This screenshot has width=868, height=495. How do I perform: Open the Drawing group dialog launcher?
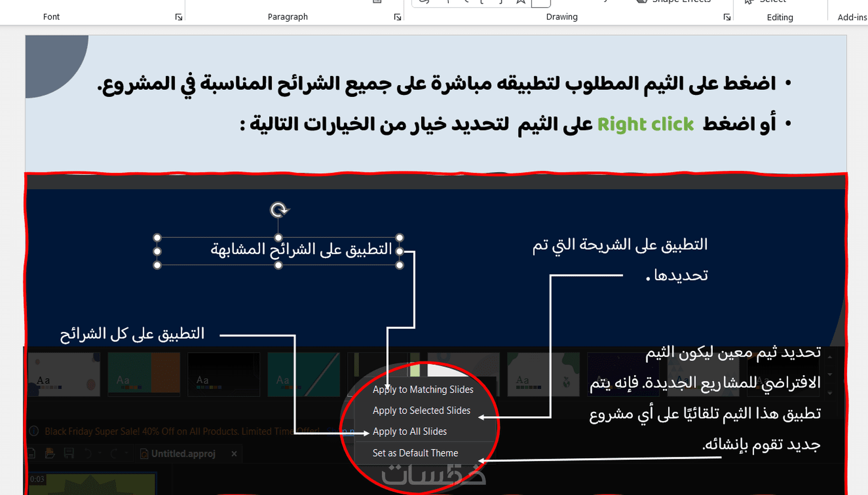[727, 17]
